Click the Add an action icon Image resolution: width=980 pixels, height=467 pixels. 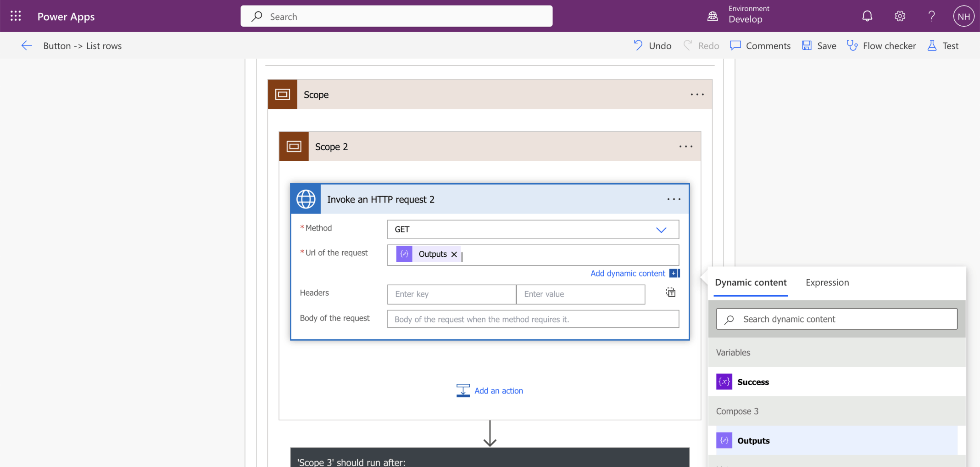coord(463,390)
